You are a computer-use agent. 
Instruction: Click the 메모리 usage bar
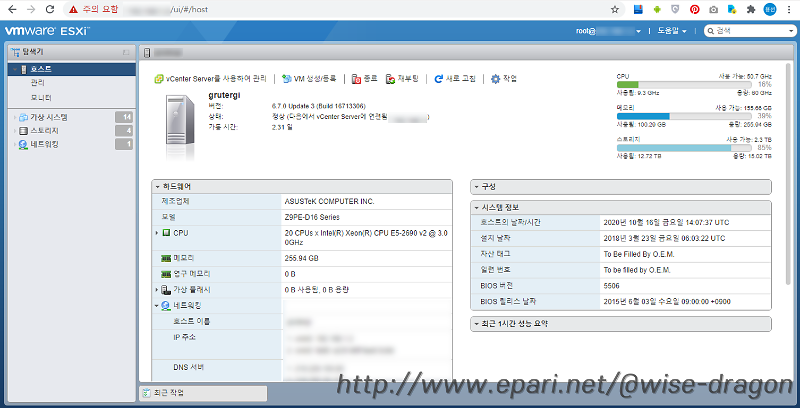(684, 116)
